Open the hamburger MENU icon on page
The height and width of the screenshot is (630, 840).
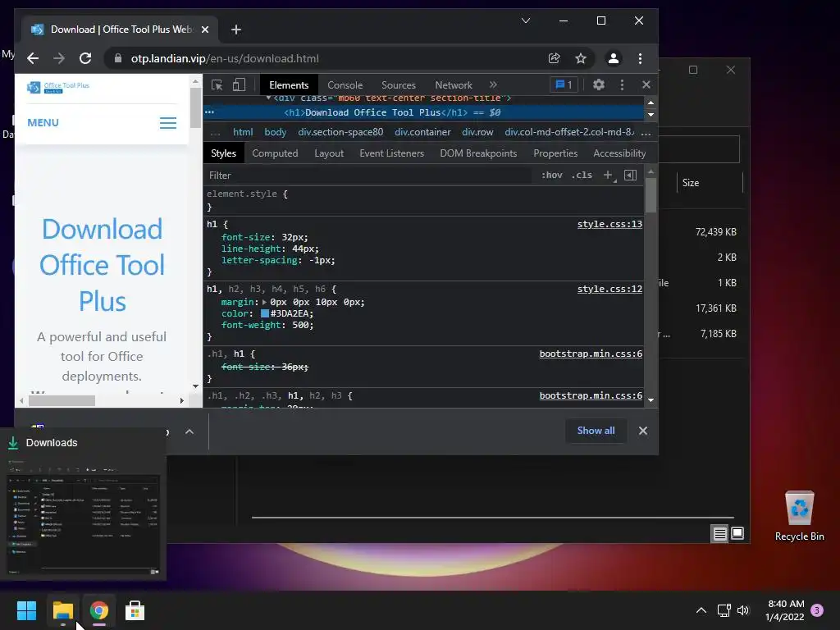[x=168, y=123]
